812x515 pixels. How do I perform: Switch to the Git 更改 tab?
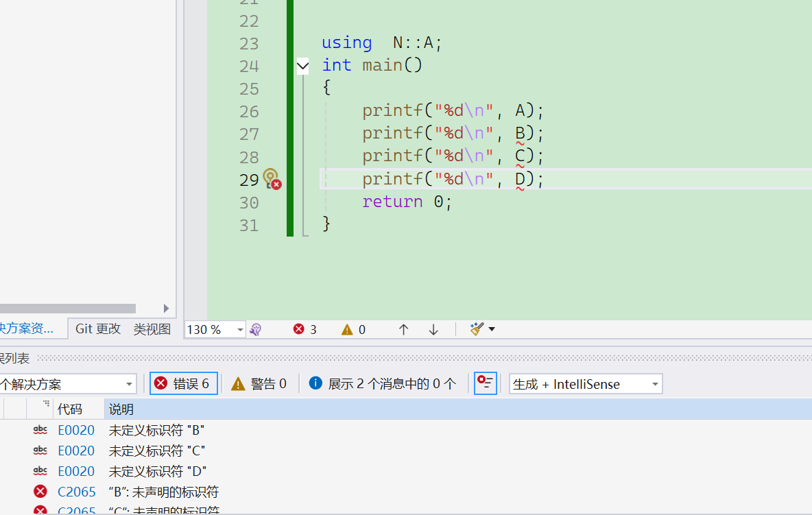pos(98,328)
